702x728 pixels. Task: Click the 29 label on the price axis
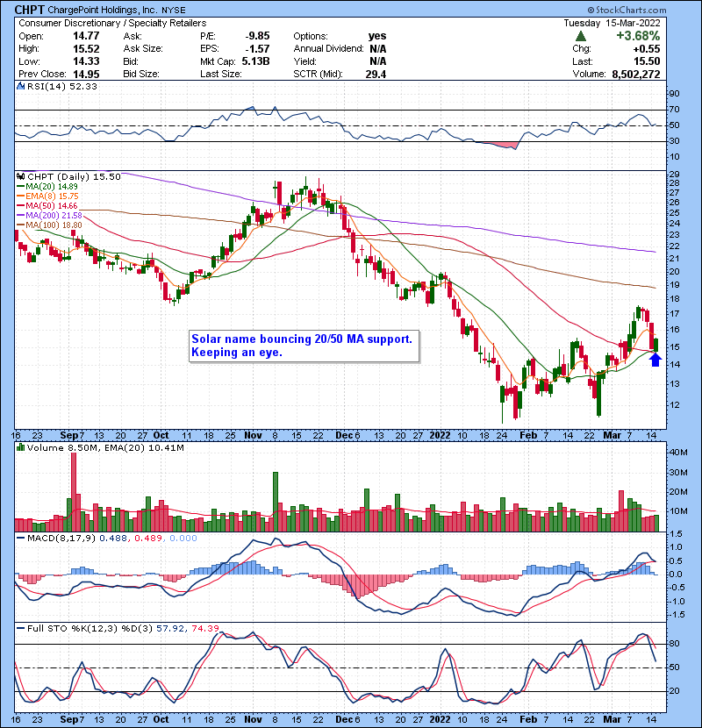674,175
